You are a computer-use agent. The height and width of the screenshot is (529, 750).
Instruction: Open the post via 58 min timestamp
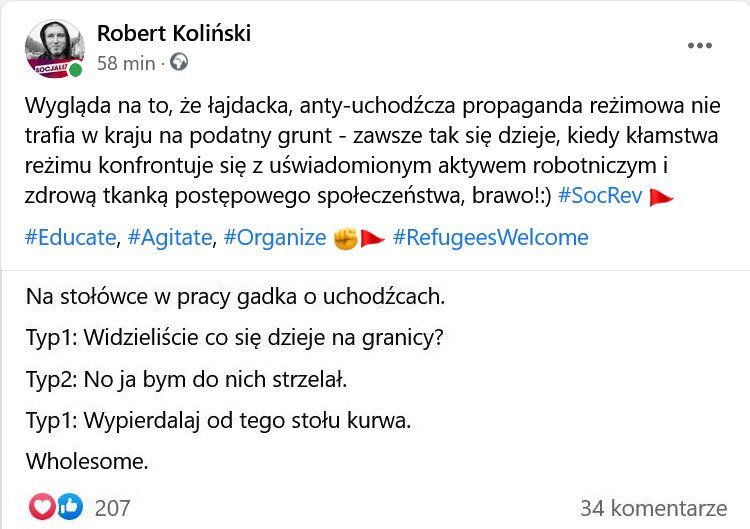126,63
